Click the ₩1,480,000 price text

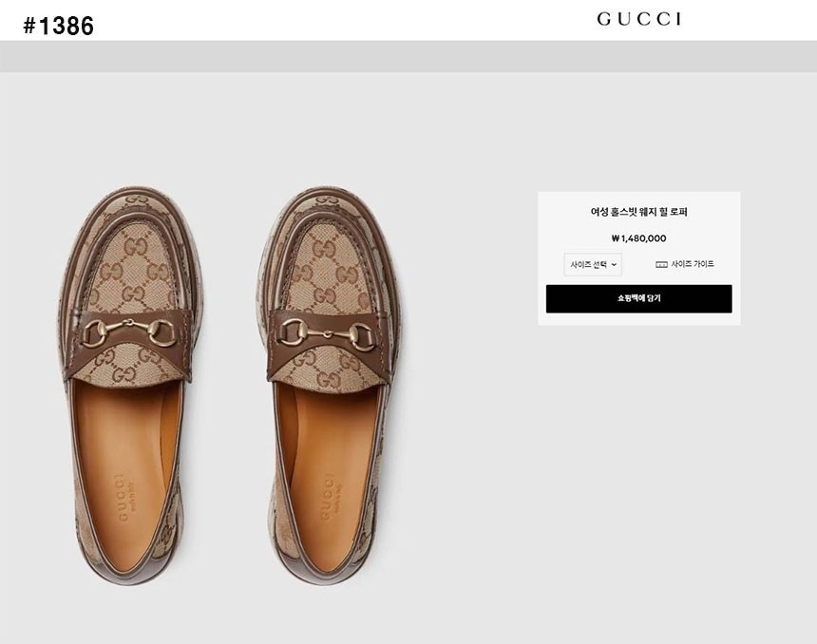click(x=638, y=238)
